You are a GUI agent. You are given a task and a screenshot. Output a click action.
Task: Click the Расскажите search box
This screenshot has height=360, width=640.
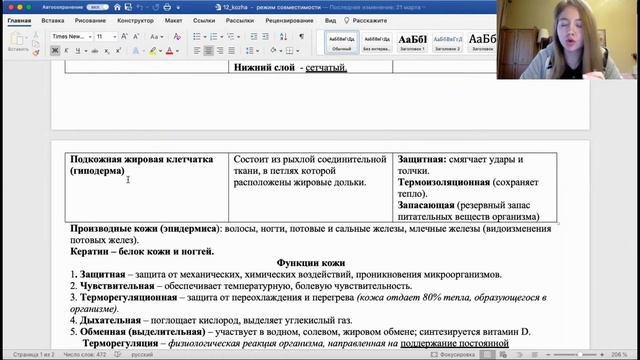point(365,20)
